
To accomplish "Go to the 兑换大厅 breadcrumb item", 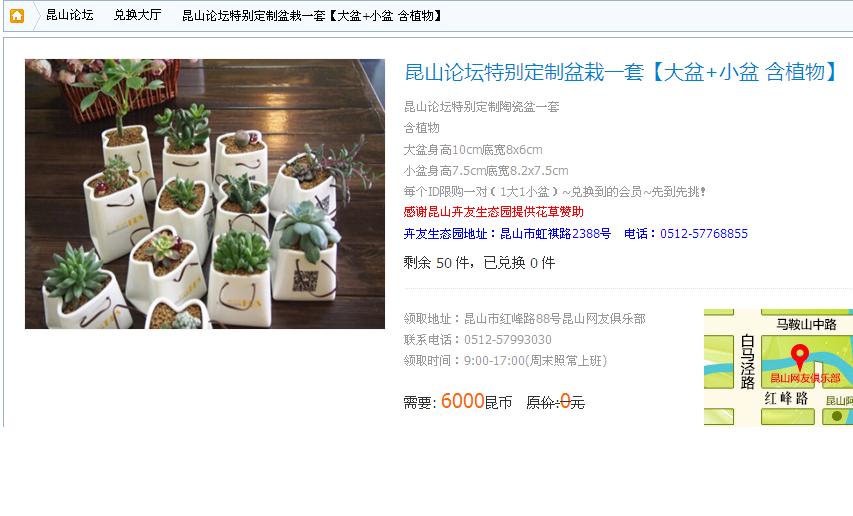I will coord(137,15).
